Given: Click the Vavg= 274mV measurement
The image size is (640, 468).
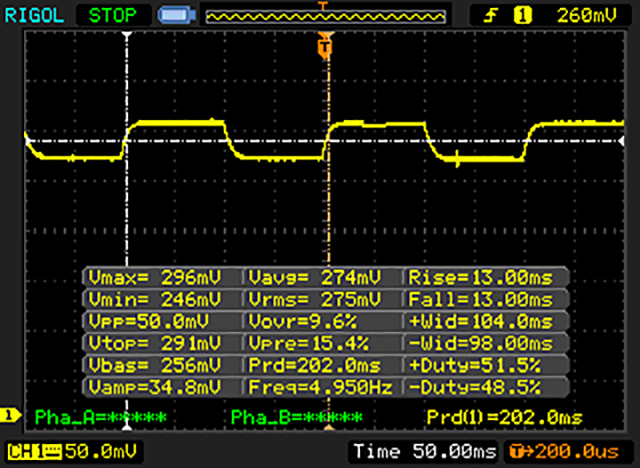Looking at the screenshot, I should 315,278.
